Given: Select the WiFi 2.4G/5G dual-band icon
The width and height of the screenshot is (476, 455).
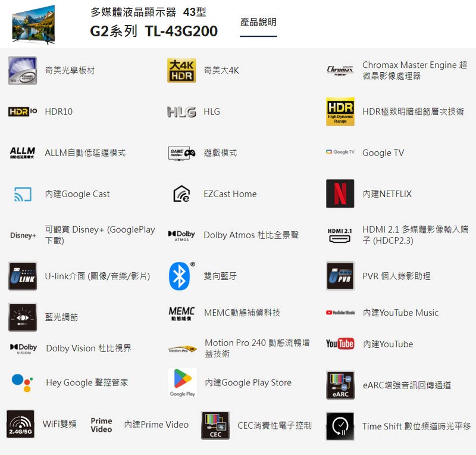Looking at the screenshot, I should point(20,424).
